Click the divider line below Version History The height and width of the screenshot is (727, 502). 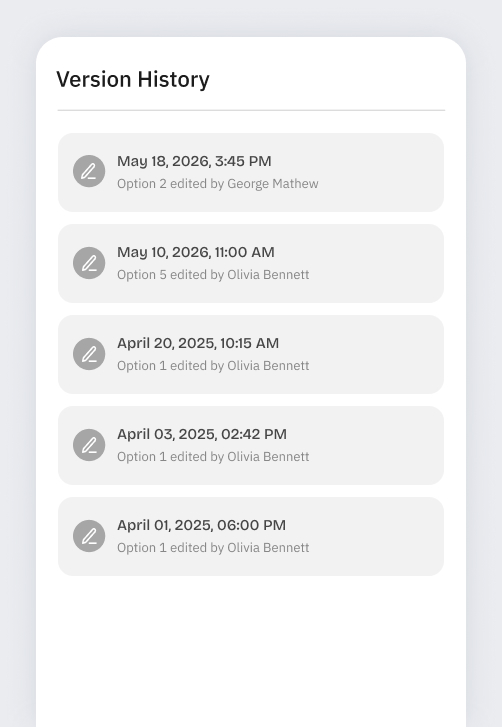(251, 110)
